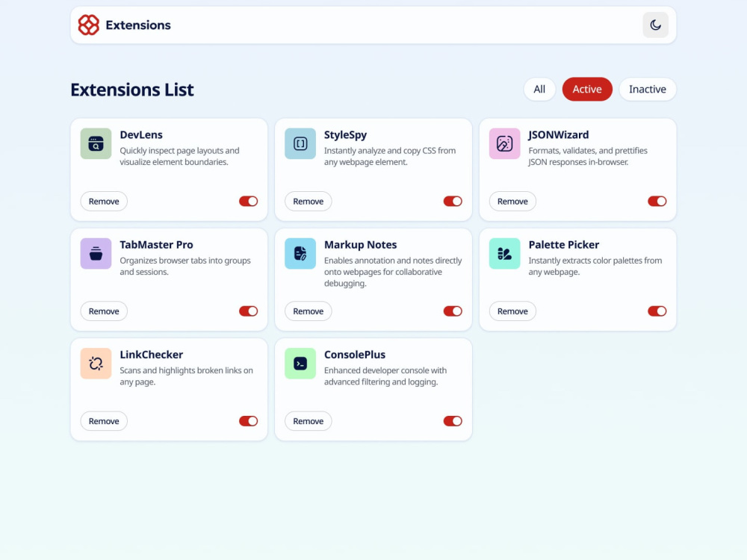Disable the DevLens toggle
Viewport: 747px width, 560px height.
(x=248, y=201)
